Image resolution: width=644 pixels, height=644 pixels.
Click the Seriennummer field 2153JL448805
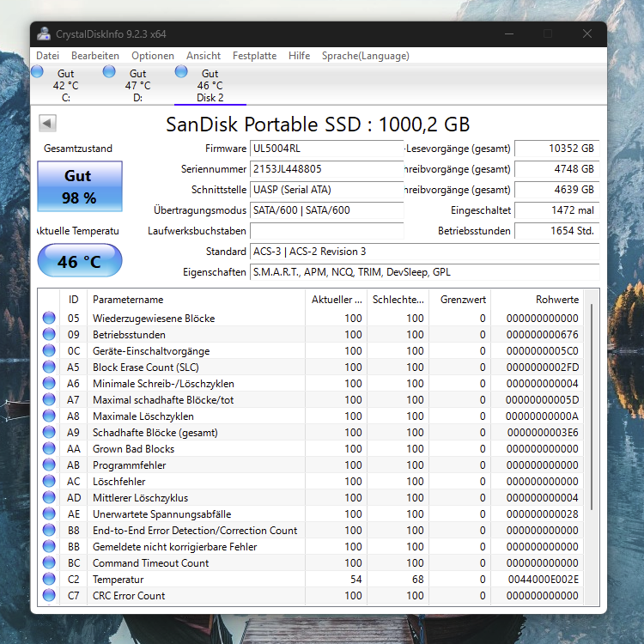326,169
